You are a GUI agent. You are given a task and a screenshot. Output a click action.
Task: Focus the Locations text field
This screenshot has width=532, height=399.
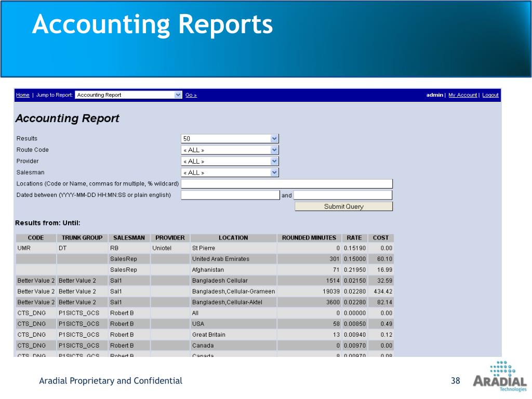tap(287, 184)
